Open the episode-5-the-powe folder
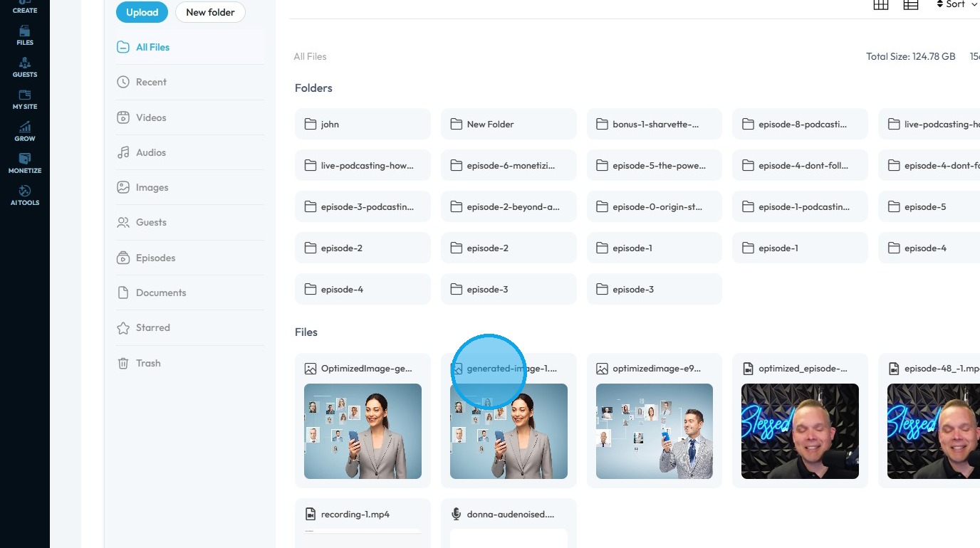 click(x=655, y=165)
